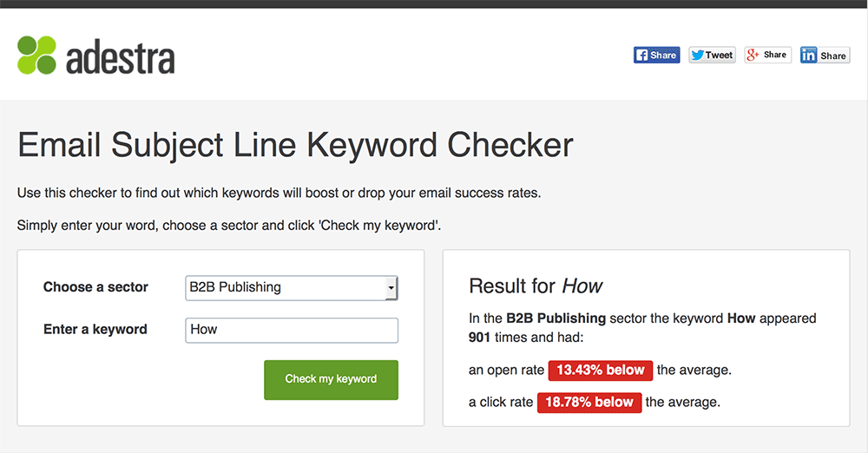This screenshot has height=453, width=868.
Task: Focus the keyword field containing 'How'
Action: 292,330
